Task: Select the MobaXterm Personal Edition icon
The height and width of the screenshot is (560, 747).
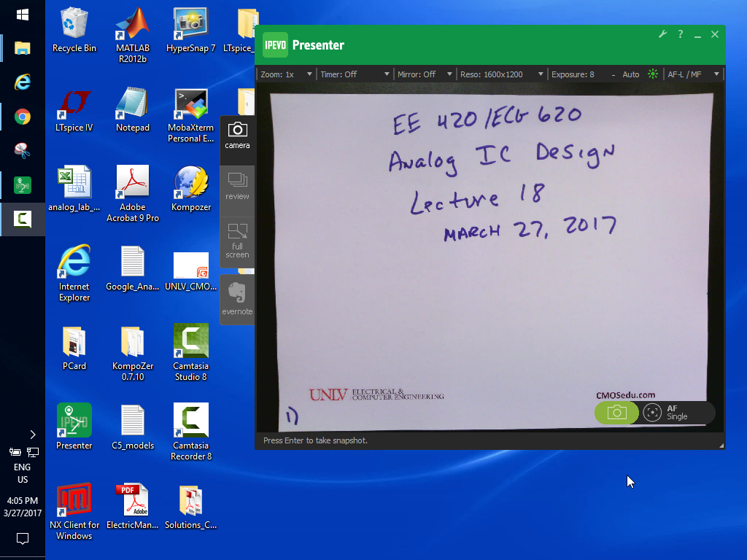Action: 190,115
